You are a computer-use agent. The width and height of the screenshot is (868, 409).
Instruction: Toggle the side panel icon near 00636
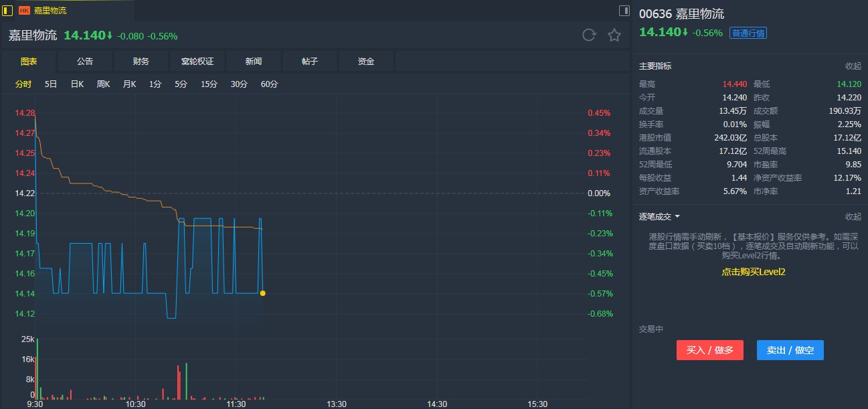tap(624, 11)
